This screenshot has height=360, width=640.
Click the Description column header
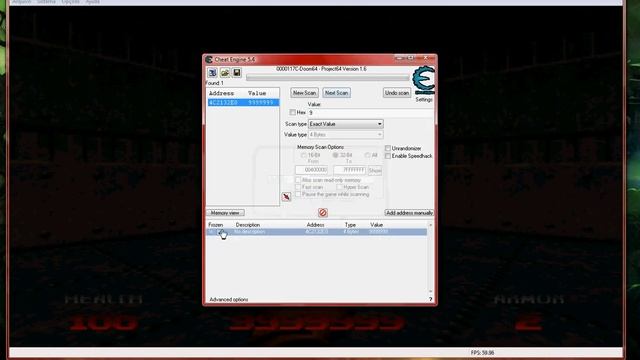tap(248, 225)
